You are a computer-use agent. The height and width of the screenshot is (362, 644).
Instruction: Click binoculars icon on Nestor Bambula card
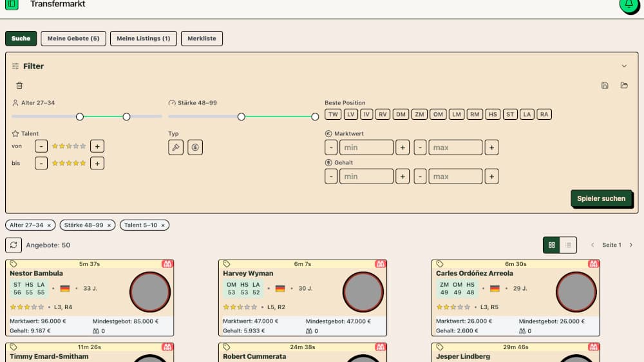[x=168, y=264]
